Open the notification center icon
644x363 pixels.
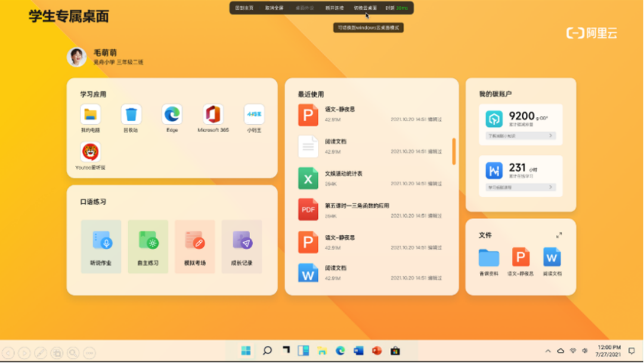632,350
